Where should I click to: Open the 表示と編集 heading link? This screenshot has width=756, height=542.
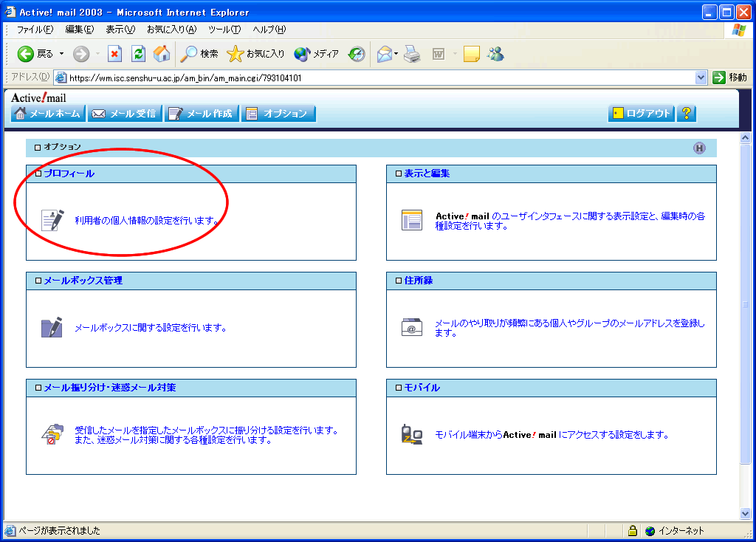pos(427,174)
